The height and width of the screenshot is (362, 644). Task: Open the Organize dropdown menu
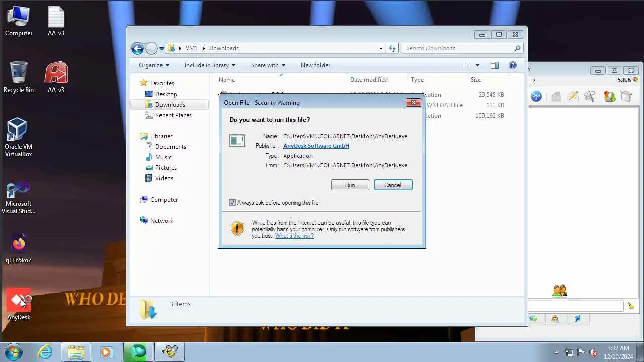click(x=154, y=65)
